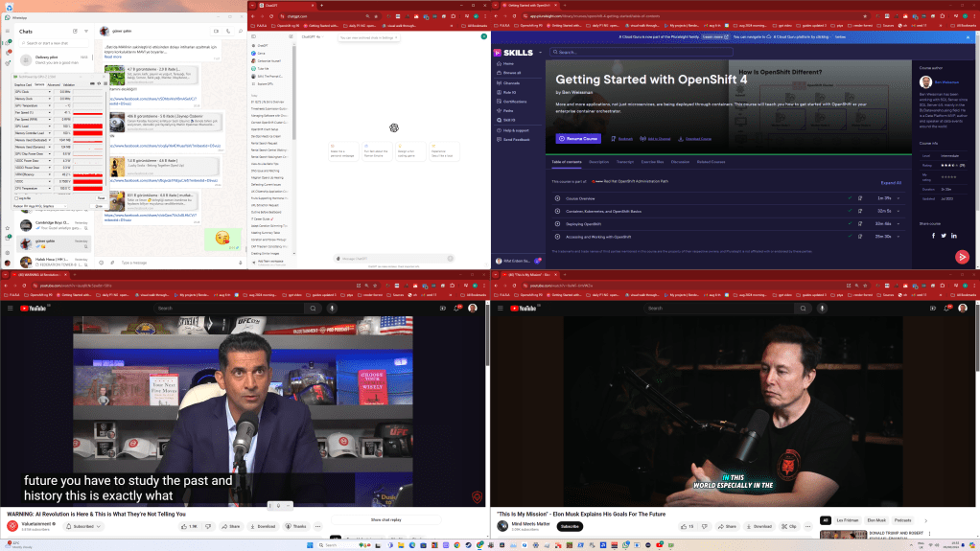
Task: Click the Download Course icon on Pluralsight
Action: pos(681,139)
